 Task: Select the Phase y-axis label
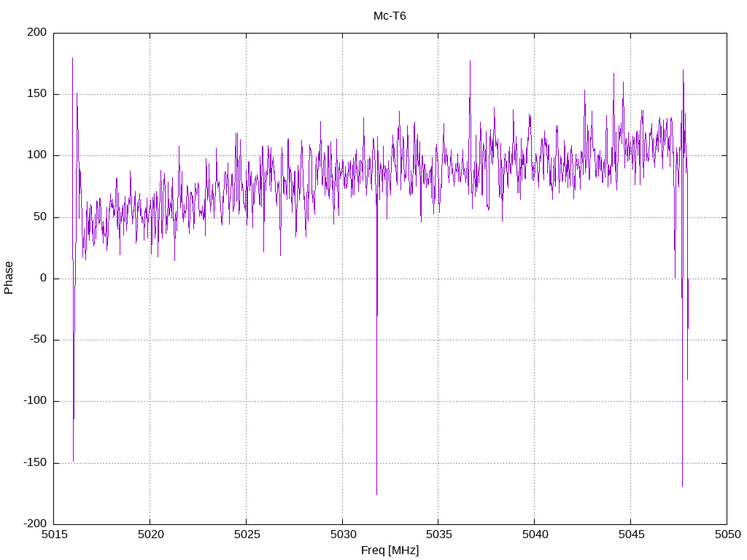coord(9,278)
